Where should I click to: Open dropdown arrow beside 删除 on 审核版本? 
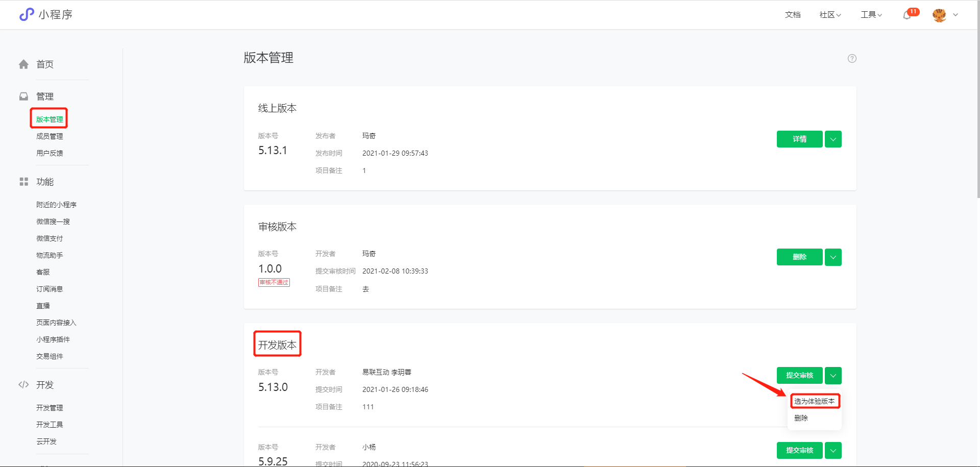pos(832,257)
